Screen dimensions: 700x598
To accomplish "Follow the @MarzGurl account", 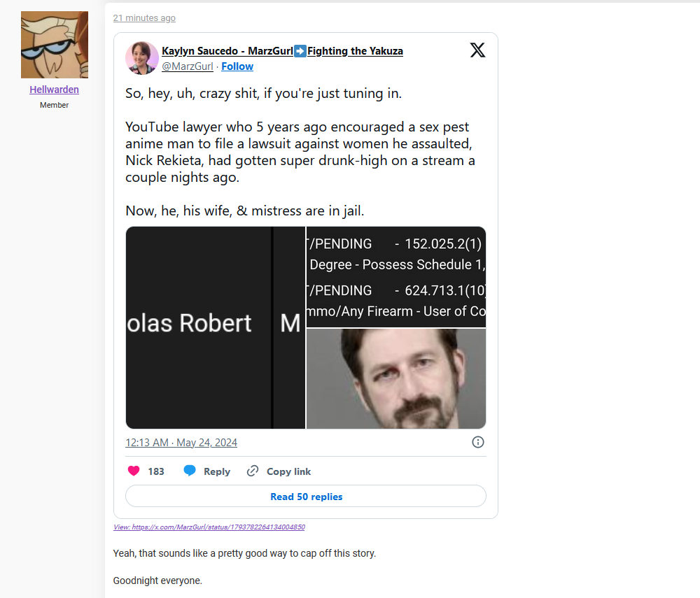I will pyautogui.click(x=237, y=66).
